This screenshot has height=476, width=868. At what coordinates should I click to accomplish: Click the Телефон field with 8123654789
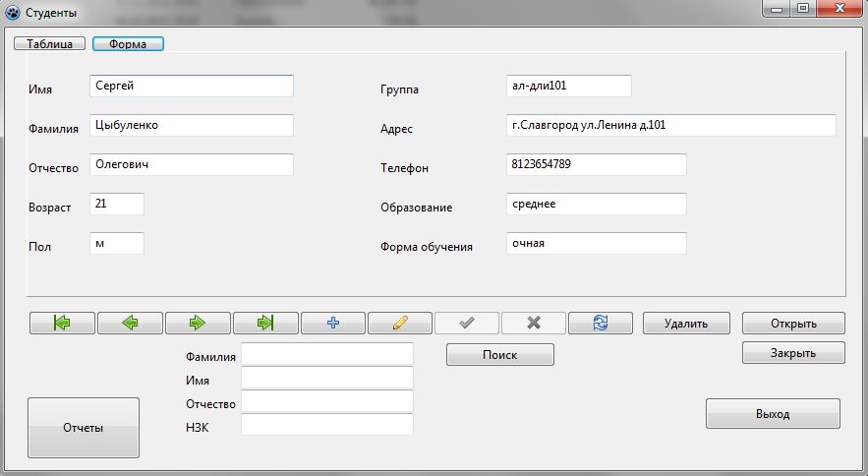click(596, 164)
